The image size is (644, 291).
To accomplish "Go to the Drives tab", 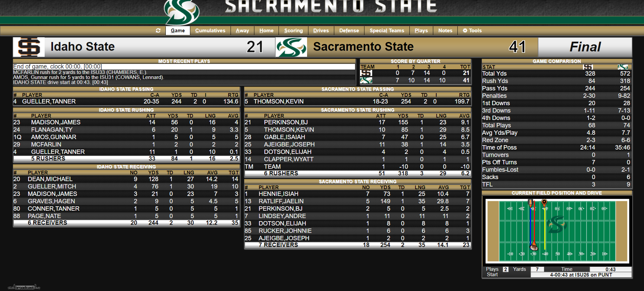I will coord(321,31).
